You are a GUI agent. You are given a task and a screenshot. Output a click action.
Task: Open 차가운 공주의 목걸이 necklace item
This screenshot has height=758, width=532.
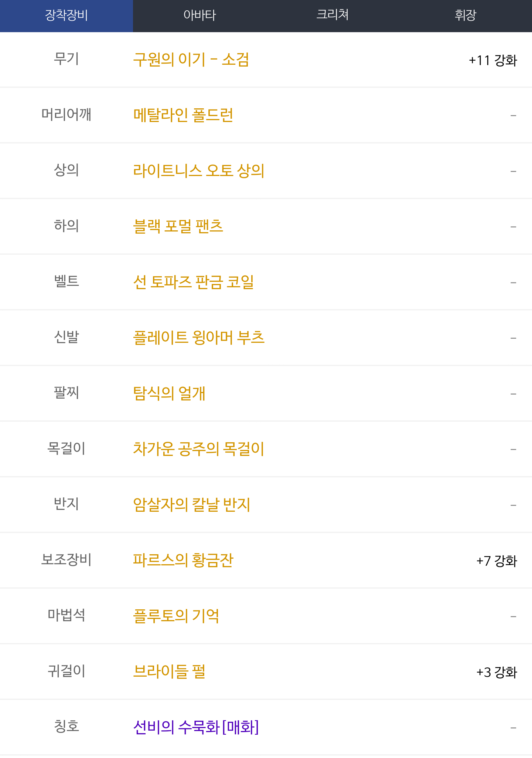(199, 449)
